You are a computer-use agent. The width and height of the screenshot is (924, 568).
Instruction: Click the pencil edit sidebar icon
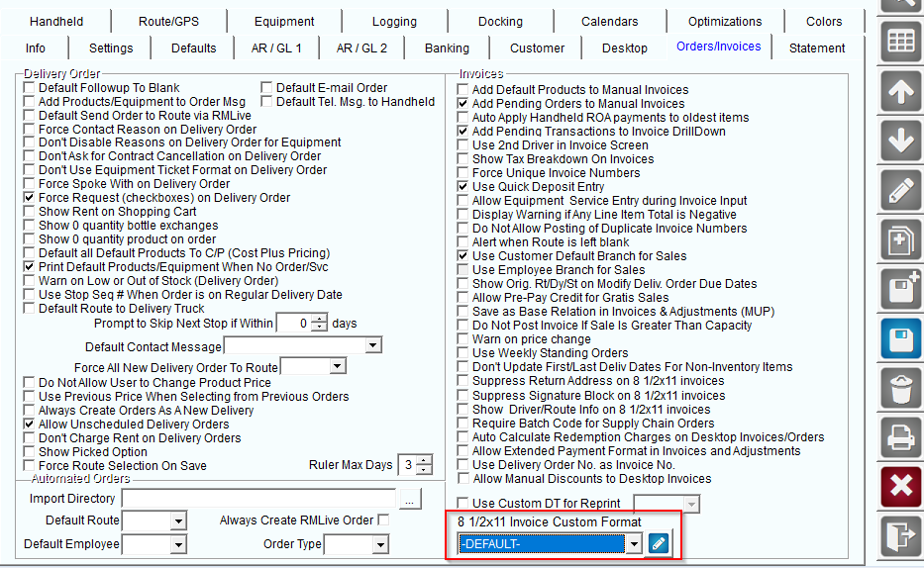coord(901,191)
